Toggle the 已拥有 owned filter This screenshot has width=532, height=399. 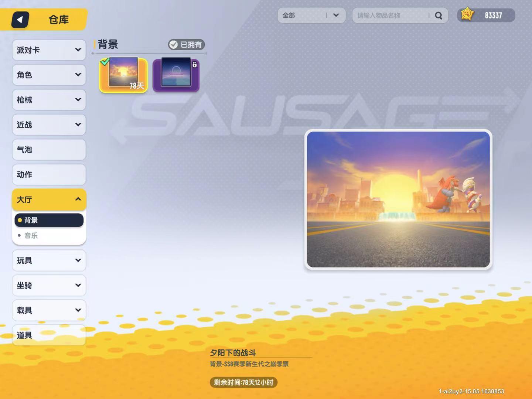(x=186, y=45)
